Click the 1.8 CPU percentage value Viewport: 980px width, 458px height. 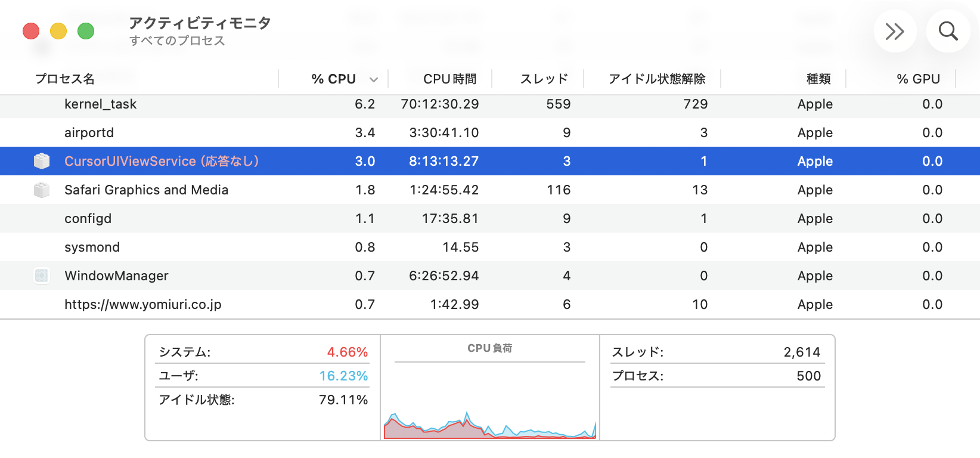click(x=365, y=190)
